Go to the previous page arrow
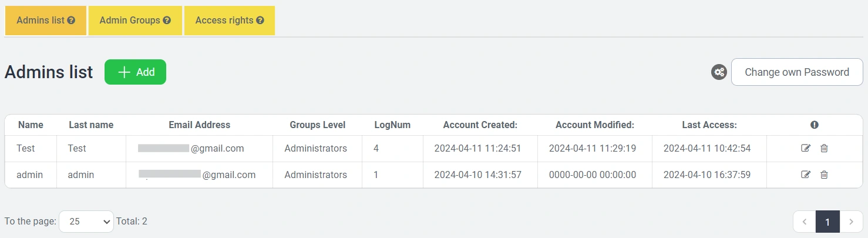 pos(805,222)
